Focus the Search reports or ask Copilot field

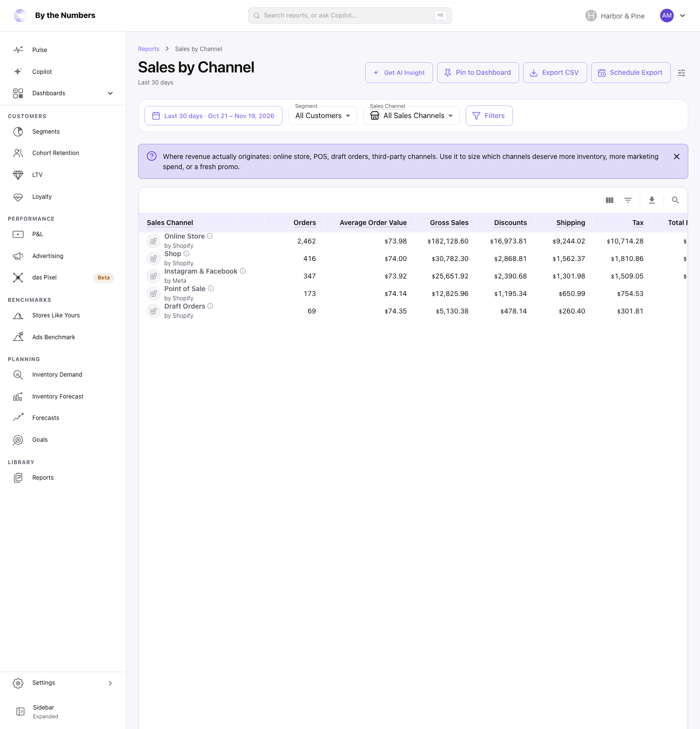click(x=350, y=16)
